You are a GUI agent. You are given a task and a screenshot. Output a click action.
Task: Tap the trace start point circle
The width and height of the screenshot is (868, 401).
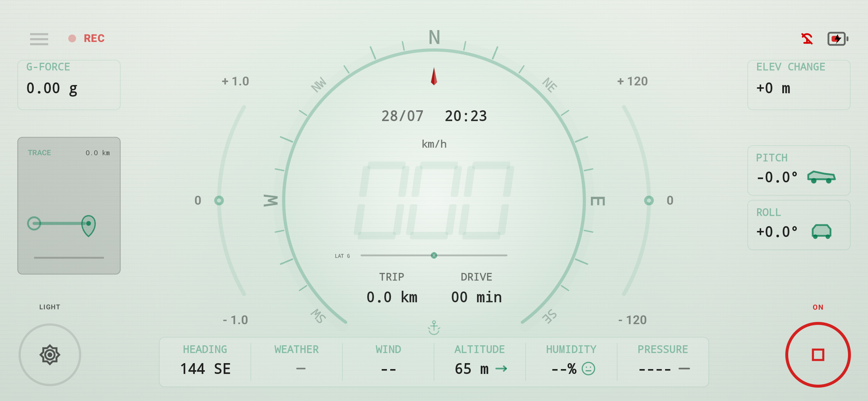click(34, 223)
